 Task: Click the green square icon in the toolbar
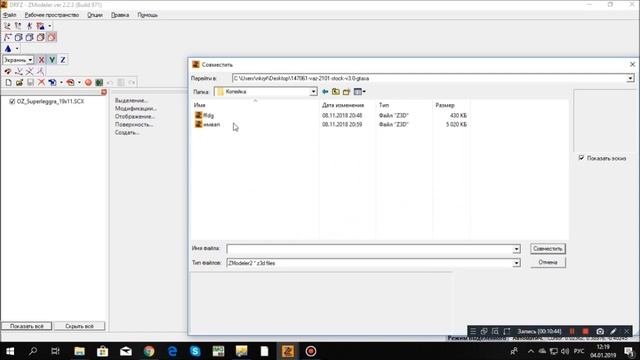pos(99,82)
